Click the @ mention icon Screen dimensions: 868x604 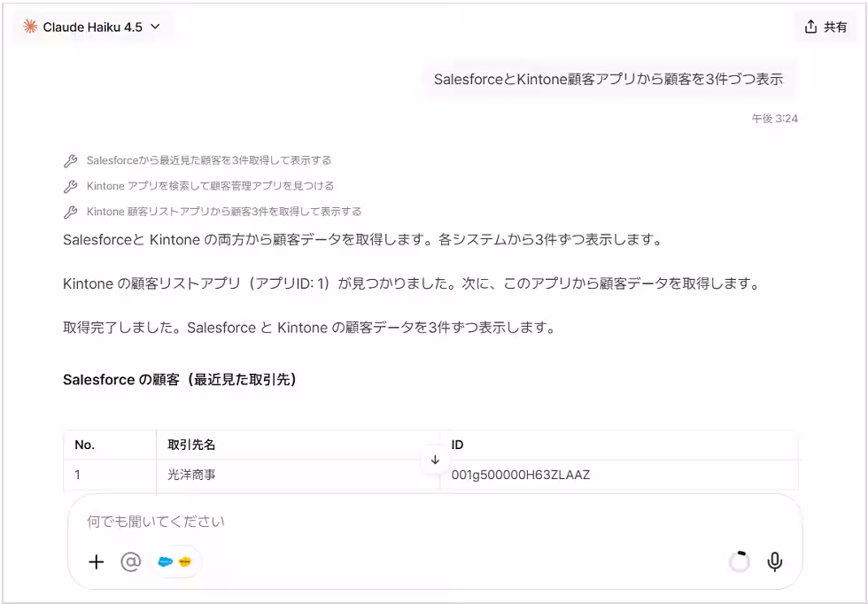[131, 561]
